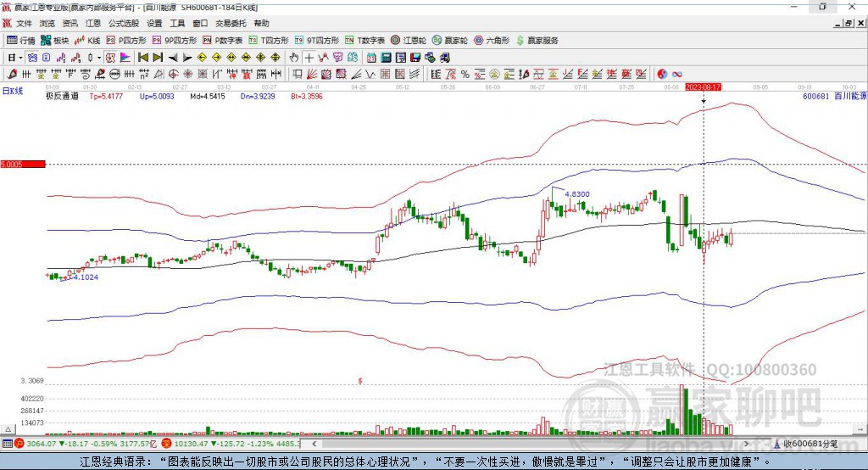Open 赢家服务 service page
Screen dimensions: 868x470
[537, 41]
